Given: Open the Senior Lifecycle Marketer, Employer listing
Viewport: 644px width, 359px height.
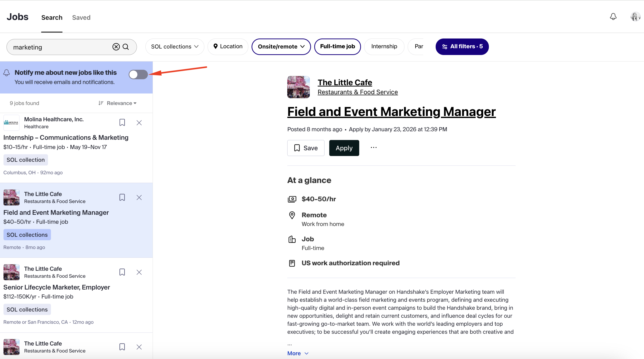Looking at the screenshot, I should pyautogui.click(x=56, y=287).
